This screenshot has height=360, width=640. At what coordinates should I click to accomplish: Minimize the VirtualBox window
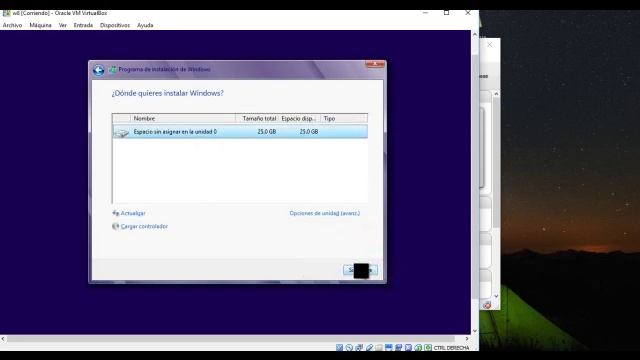425,13
